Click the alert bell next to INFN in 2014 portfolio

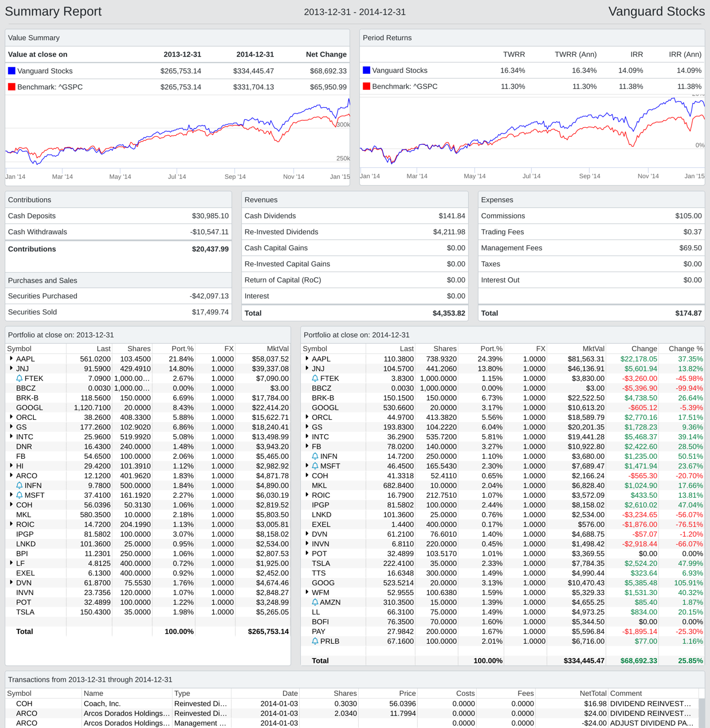[315, 457]
